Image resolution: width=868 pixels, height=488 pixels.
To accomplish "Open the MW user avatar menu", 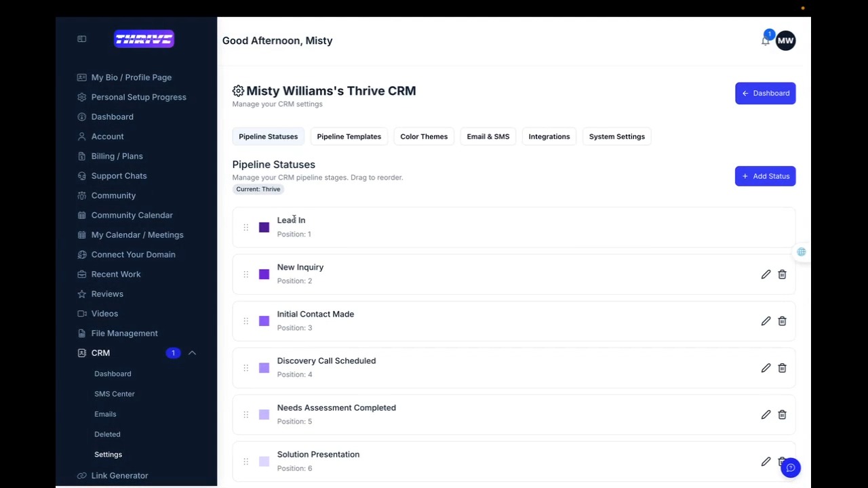I will pos(785,41).
